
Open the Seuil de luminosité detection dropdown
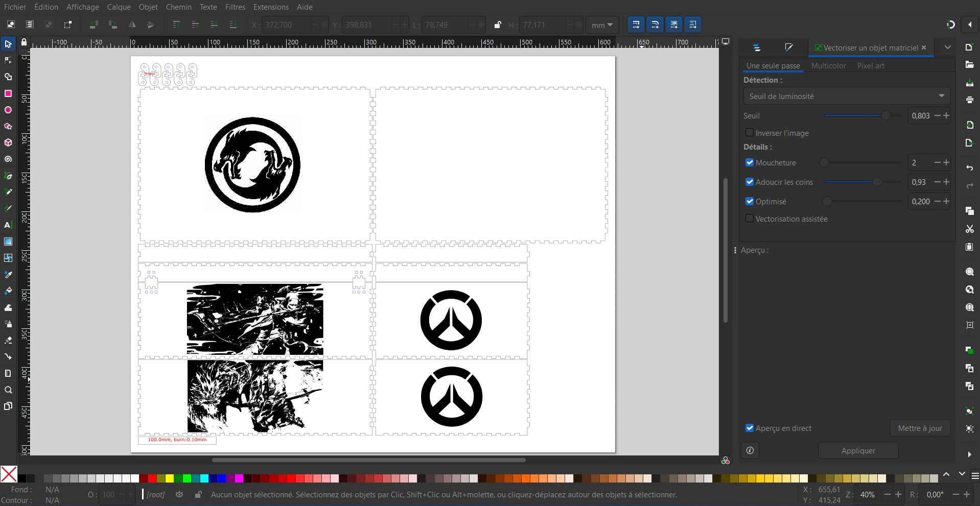click(847, 96)
